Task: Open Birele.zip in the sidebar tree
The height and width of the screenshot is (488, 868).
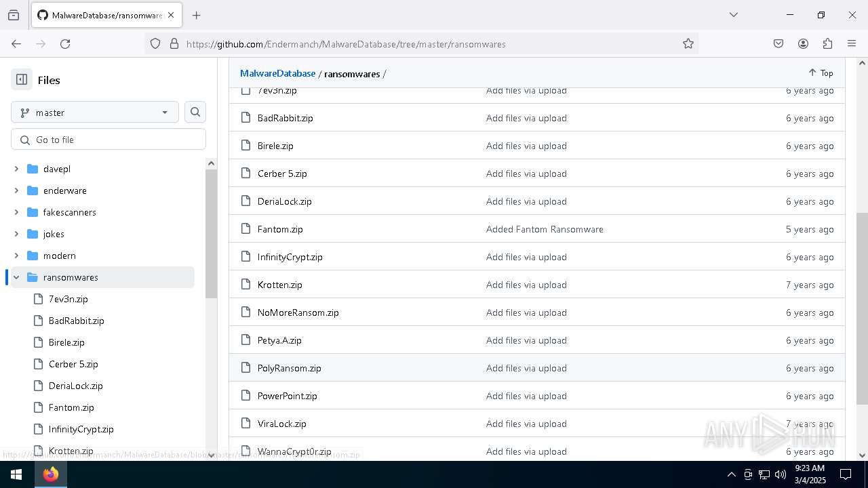Action: 66,342
